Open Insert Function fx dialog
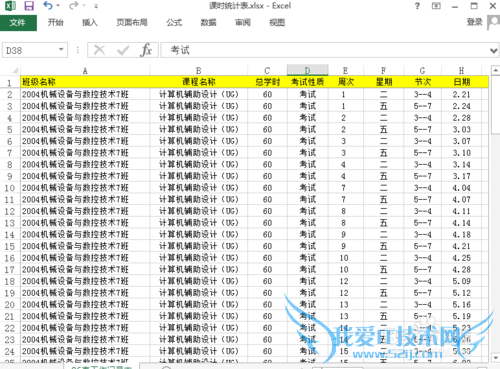 (146, 50)
